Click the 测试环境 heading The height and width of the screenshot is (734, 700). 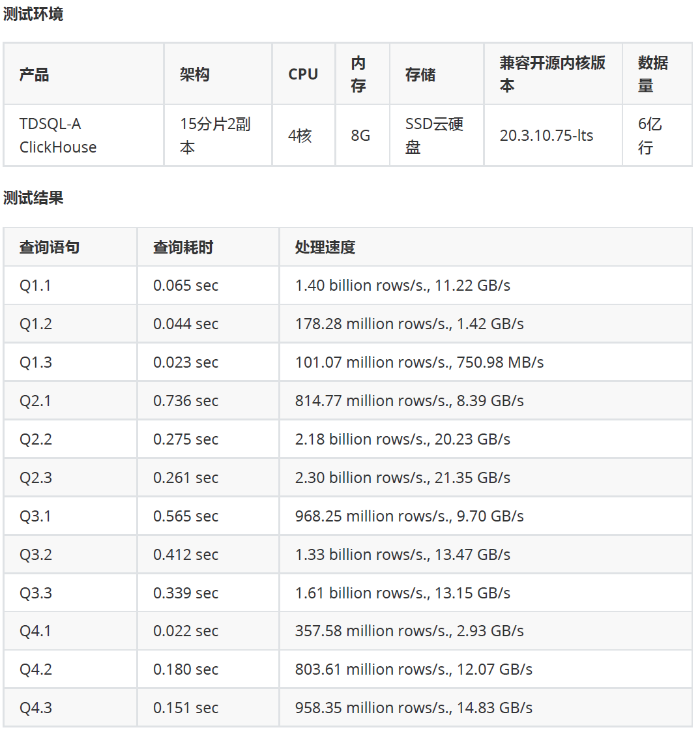coord(33,14)
